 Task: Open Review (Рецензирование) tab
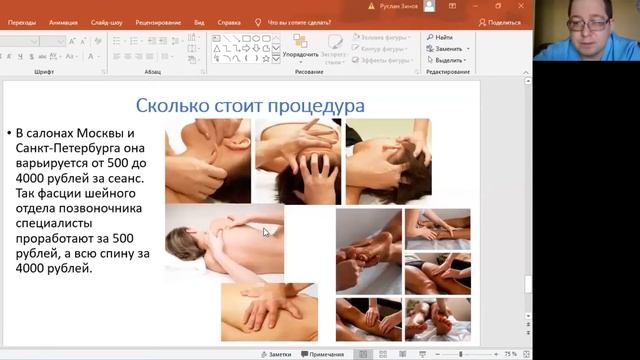pos(158,22)
